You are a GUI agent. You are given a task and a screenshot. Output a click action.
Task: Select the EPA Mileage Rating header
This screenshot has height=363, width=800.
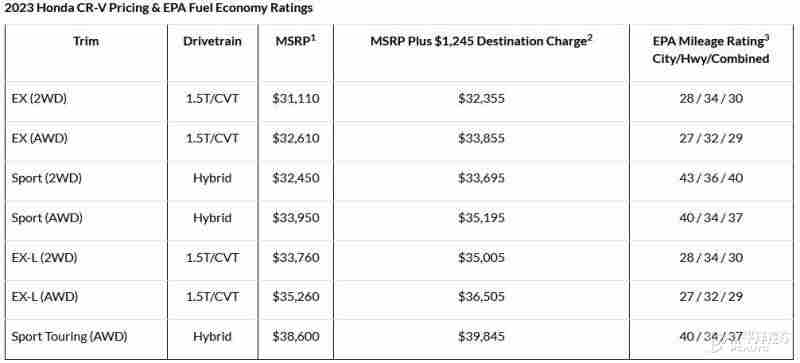[710, 50]
